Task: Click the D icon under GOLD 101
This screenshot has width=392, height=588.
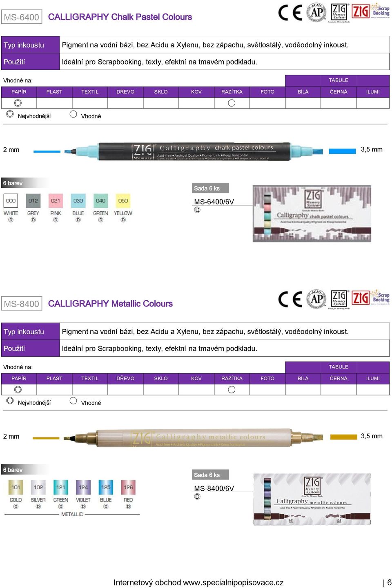Action: pos(16,506)
